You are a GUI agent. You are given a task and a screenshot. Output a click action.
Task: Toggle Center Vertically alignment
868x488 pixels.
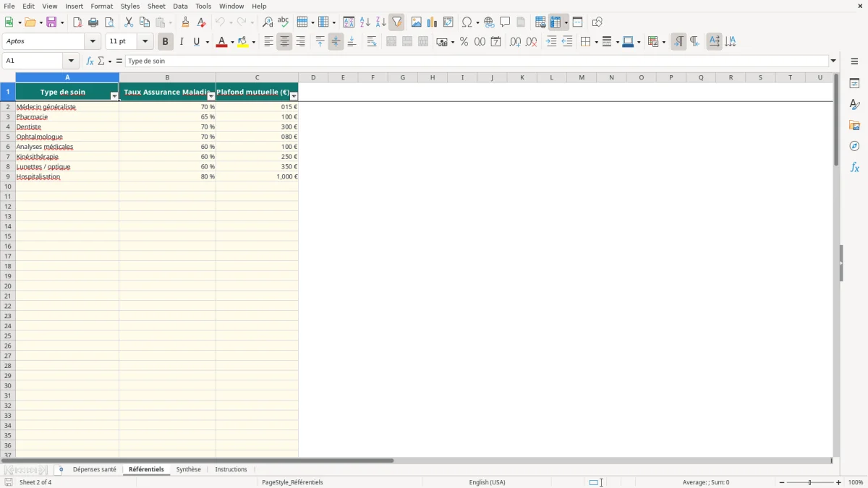[x=336, y=42]
